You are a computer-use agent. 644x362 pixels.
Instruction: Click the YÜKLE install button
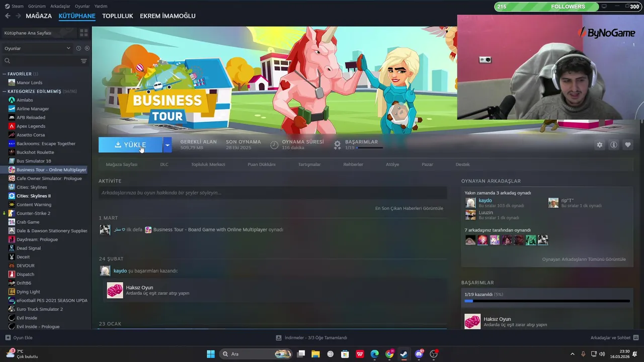pyautogui.click(x=130, y=145)
